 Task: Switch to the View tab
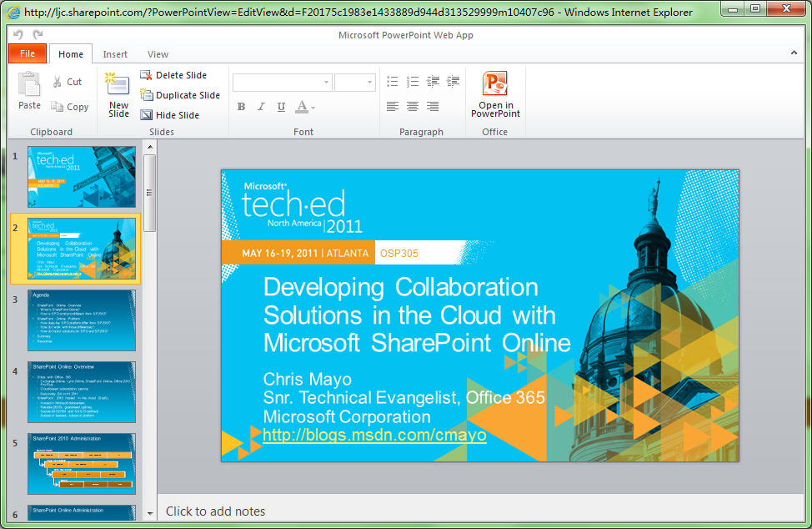click(158, 54)
